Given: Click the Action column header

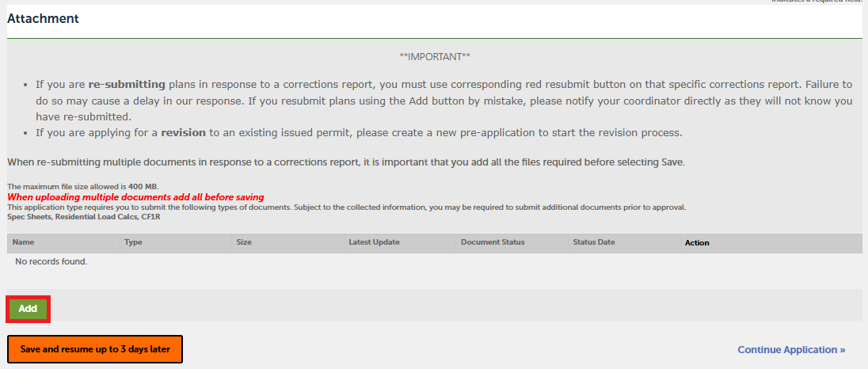Looking at the screenshot, I should tap(697, 243).
